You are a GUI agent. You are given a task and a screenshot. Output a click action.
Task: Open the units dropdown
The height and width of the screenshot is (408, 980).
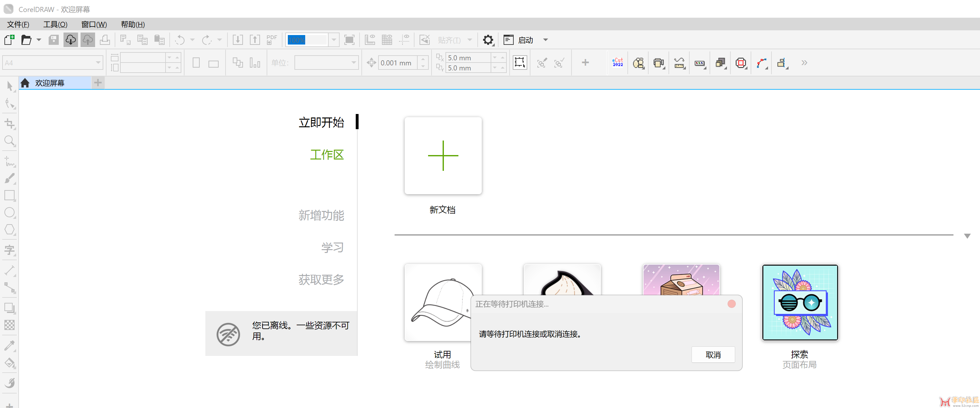point(354,63)
